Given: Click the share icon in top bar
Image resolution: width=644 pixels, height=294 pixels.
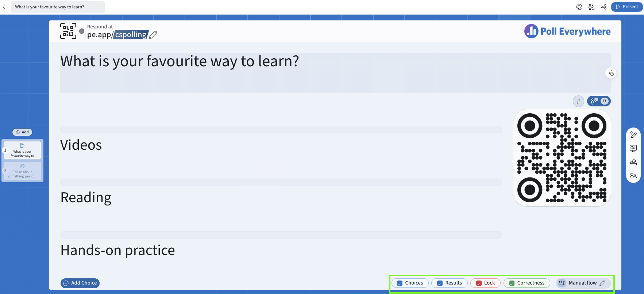Looking at the screenshot, I should [x=603, y=7].
